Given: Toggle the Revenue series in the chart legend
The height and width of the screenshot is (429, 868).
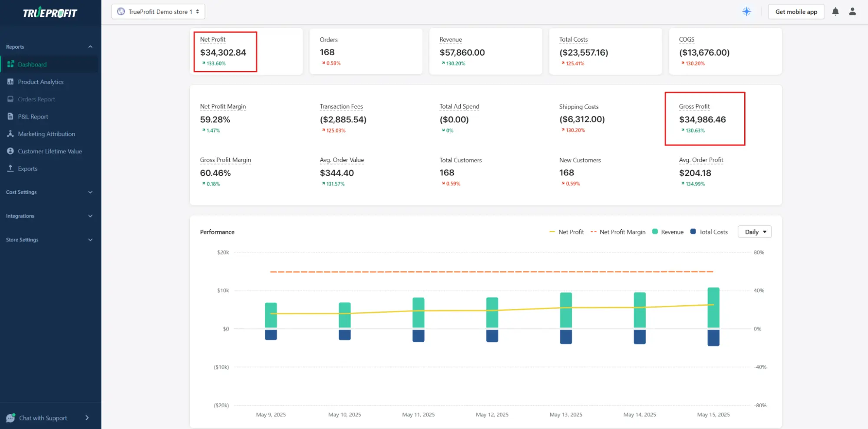Looking at the screenshot, I should click(x=668, y=231).
